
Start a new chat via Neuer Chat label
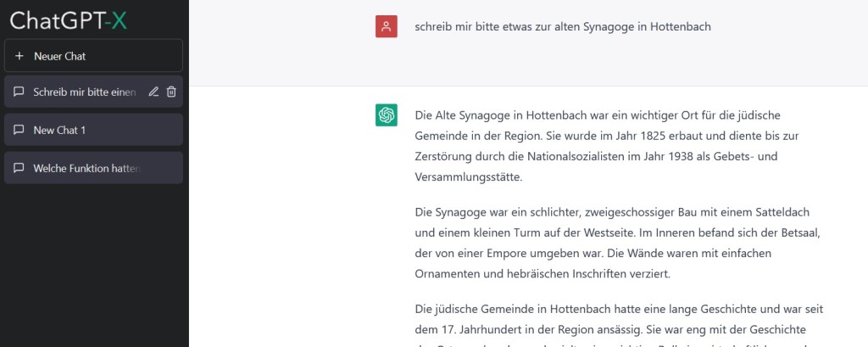(59, 56)
